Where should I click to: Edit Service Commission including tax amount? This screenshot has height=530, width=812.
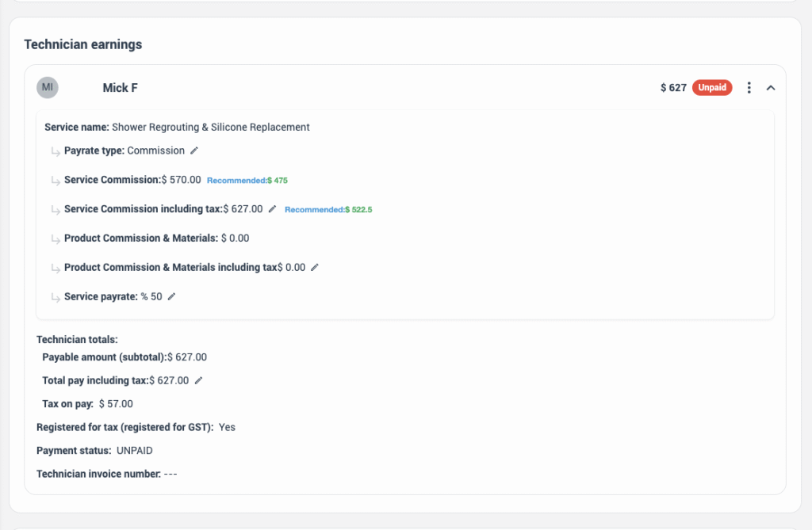(x=273, y=209)
